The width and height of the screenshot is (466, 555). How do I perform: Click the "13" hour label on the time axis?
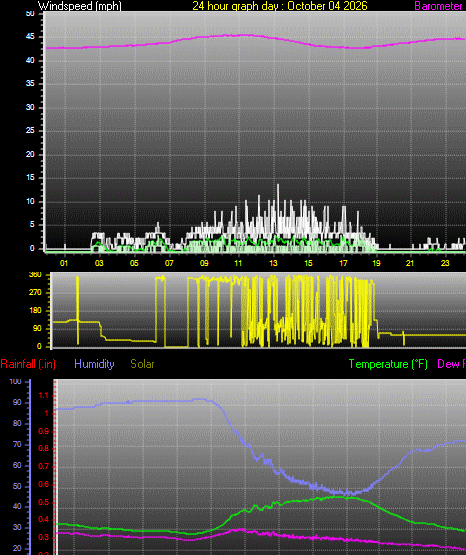coord(273,263)
